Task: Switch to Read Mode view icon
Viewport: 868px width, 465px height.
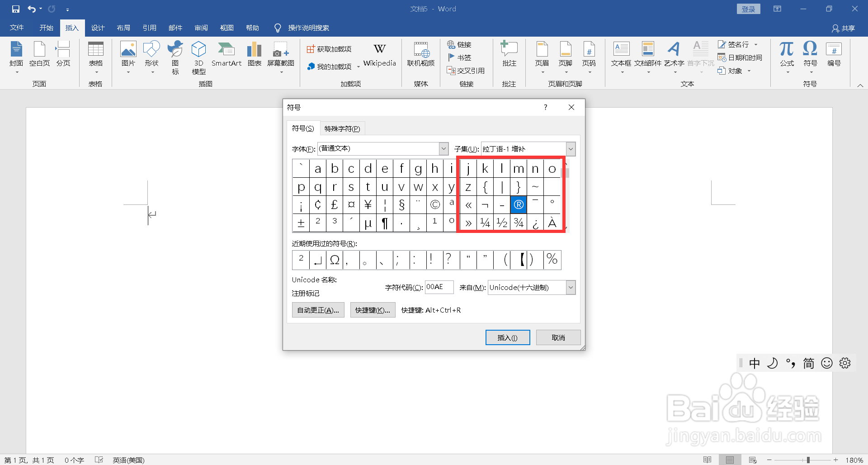Action: (x=708, y=460)
